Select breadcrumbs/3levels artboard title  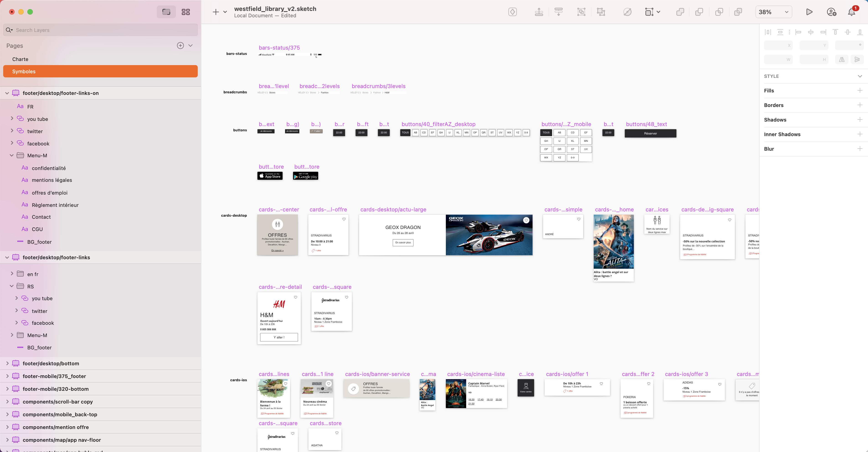[x=378, y=86]
